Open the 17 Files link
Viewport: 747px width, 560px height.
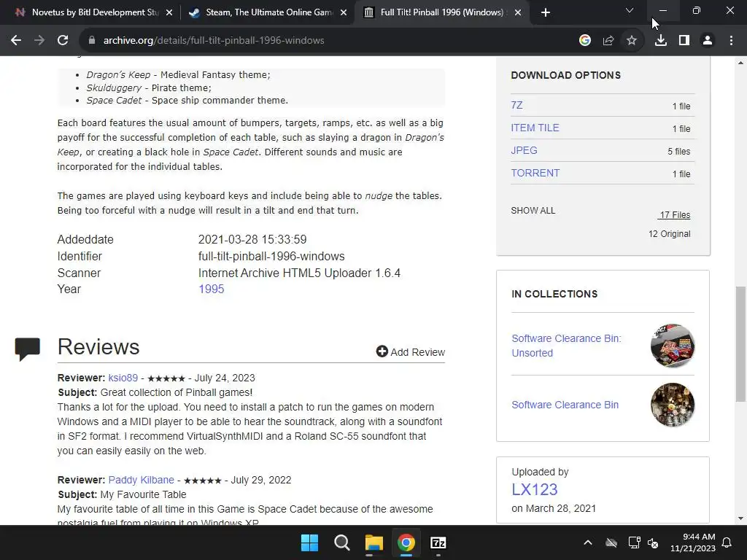tap(674, 215)
